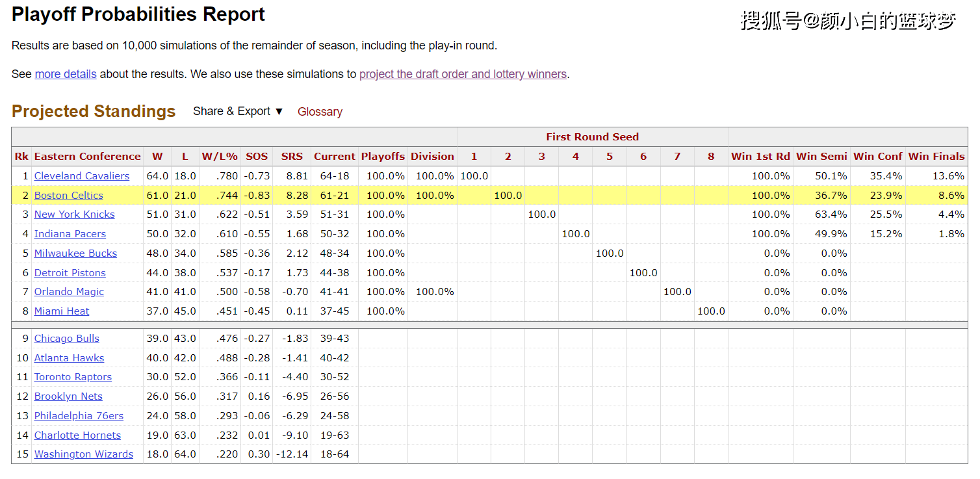Screen dimensions: 980x479
Task: Sort by the SOS column header
Action: click(257, 156)
